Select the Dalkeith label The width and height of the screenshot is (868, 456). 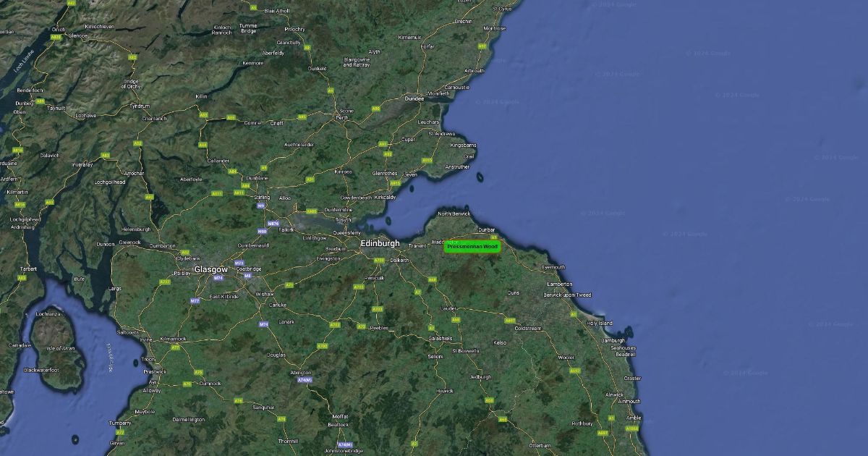point(399,261)
